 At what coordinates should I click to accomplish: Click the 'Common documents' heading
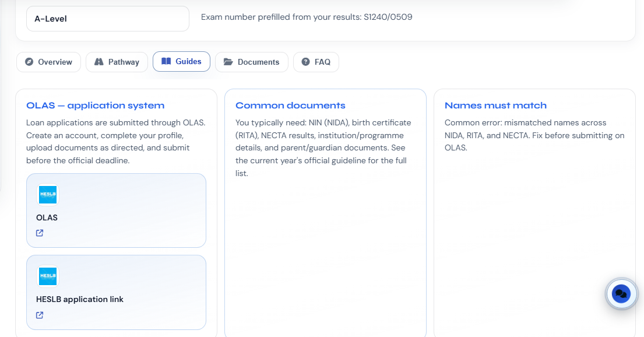(x=290, y=105)
